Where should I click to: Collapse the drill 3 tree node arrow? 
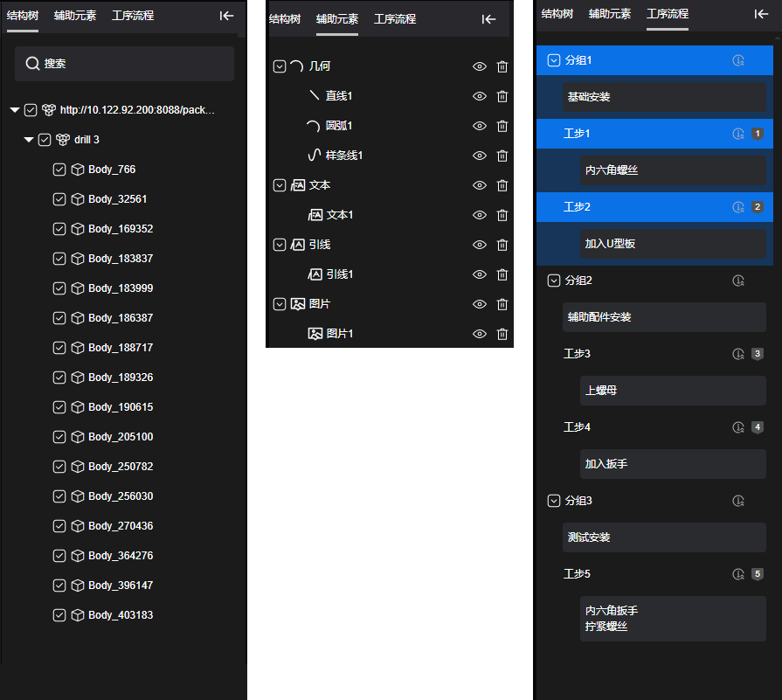(29, 140)
